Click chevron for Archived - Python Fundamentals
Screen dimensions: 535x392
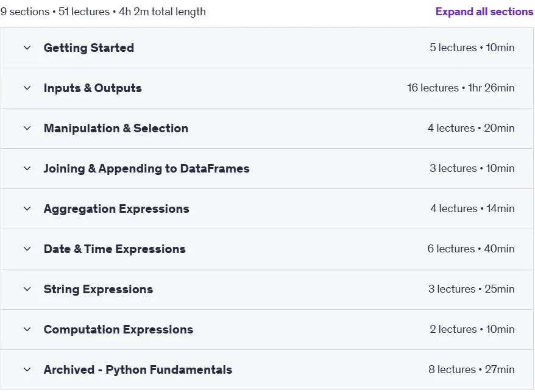tap(27, 369)
